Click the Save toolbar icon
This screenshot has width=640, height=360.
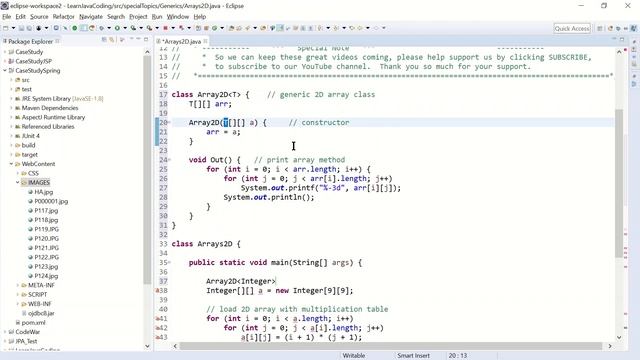(x=21, y=28)
